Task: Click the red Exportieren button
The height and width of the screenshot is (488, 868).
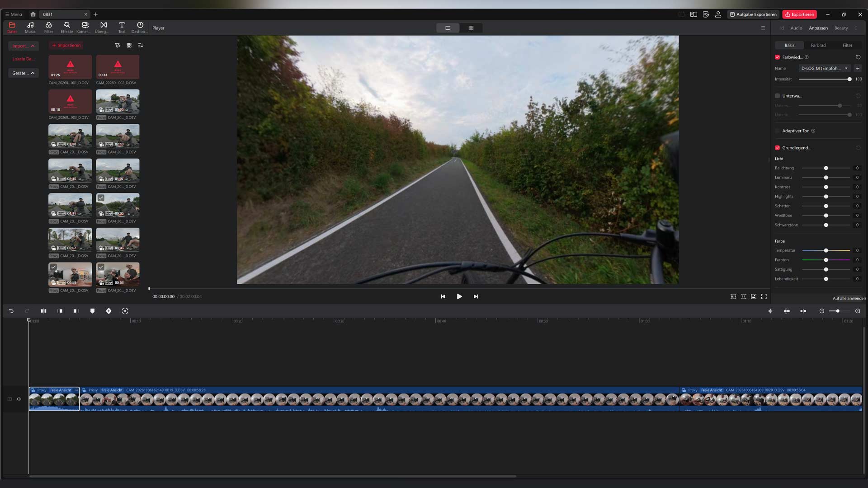Action: point(800,14)
